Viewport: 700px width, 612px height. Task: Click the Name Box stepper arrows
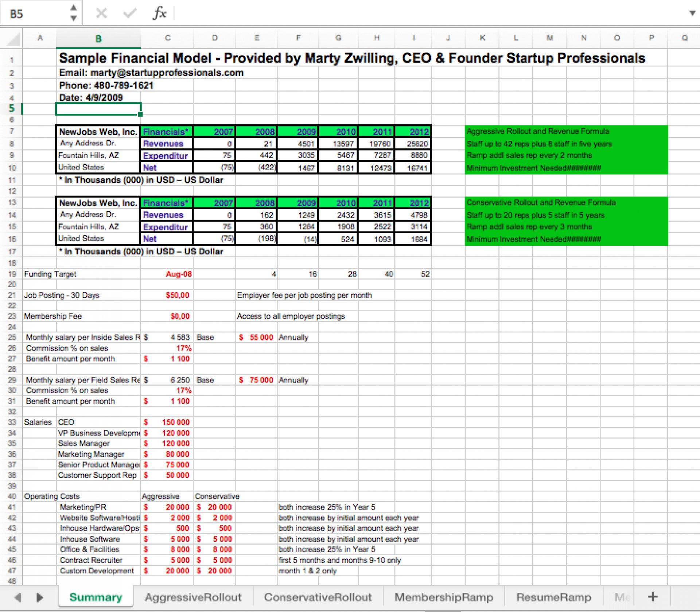tap(74, 13)
